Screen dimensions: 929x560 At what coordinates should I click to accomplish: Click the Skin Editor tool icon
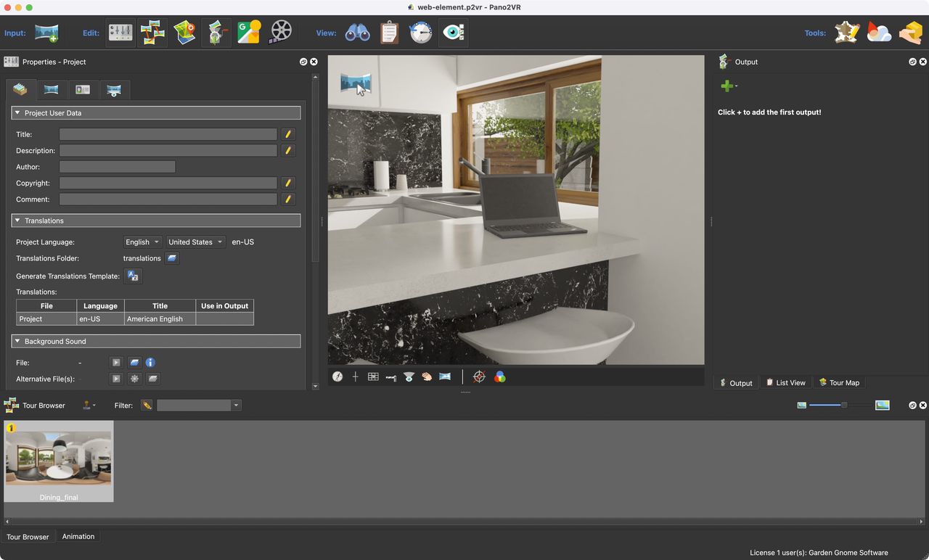[x=846, y=33]
